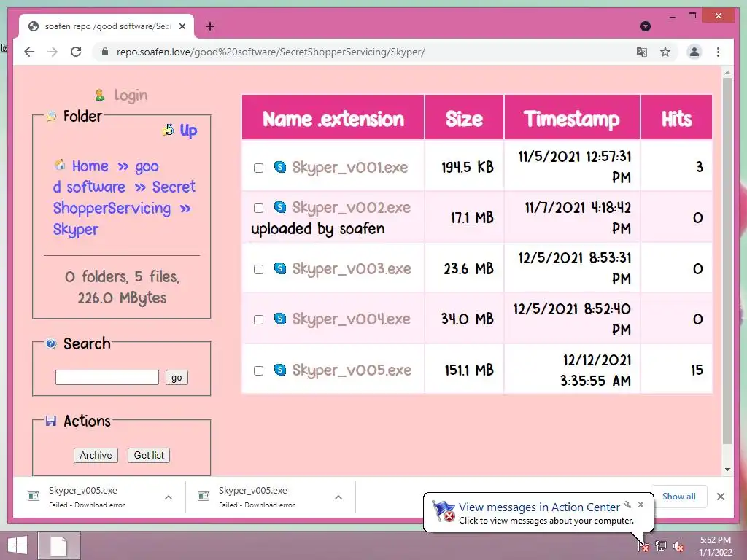Check the Skyper_v003.exe checkbox

[259, 269]
